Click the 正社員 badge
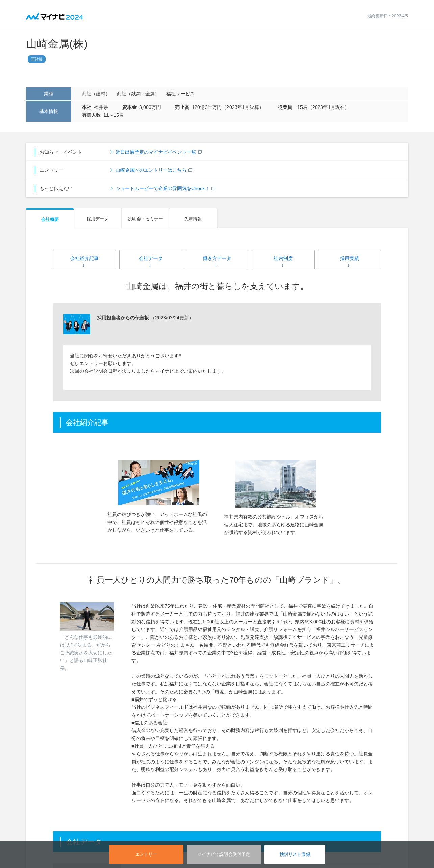 37,59
